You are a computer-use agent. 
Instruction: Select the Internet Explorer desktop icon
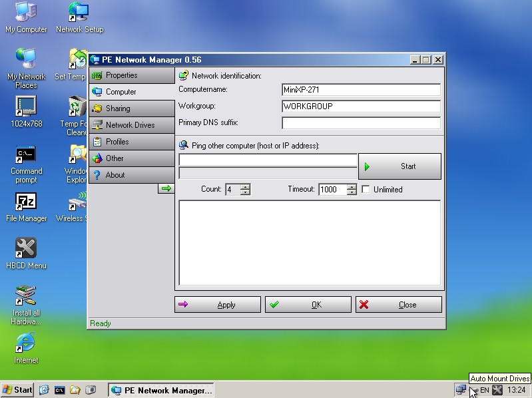pos(26,348)
